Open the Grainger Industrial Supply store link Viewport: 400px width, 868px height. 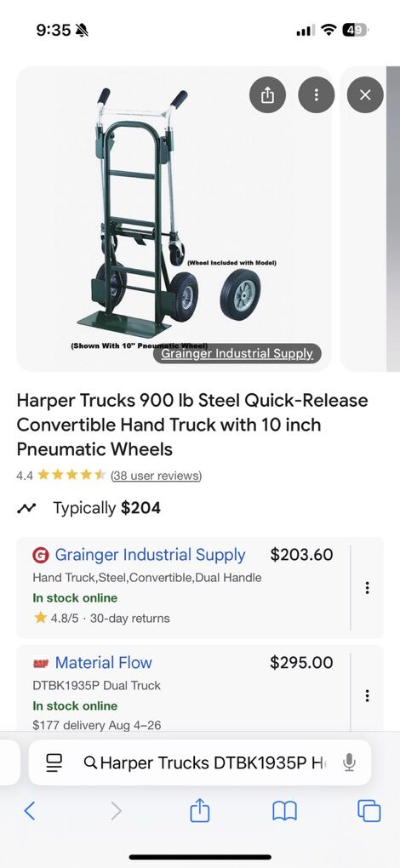coord(150,555)
